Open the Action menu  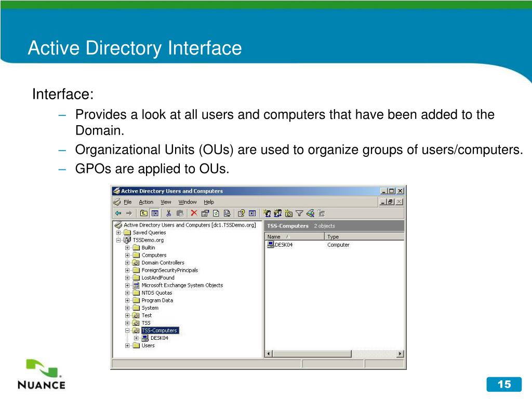146,202
